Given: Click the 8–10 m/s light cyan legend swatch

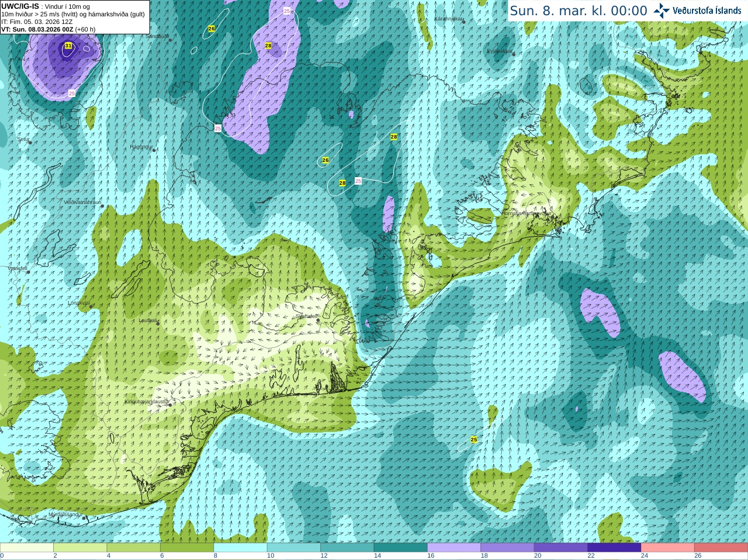Looking at the screenshot, I should [x=240, y=548].
